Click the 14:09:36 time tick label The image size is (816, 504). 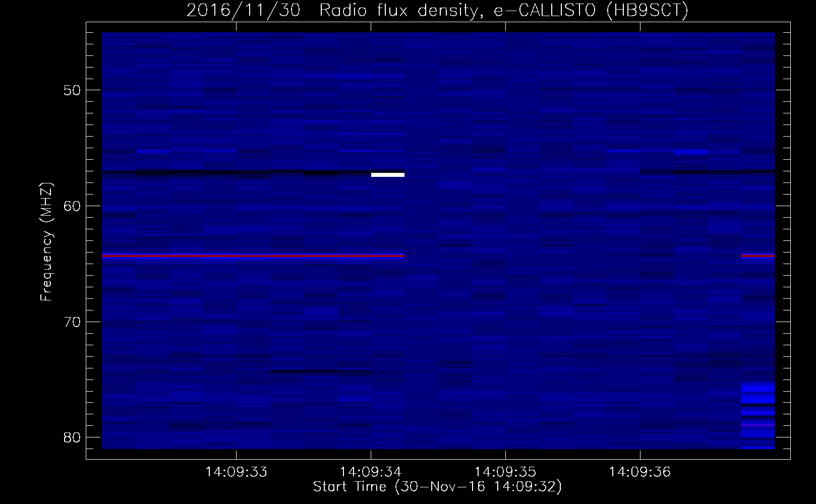pyautogui.click(x=640, y=472)
